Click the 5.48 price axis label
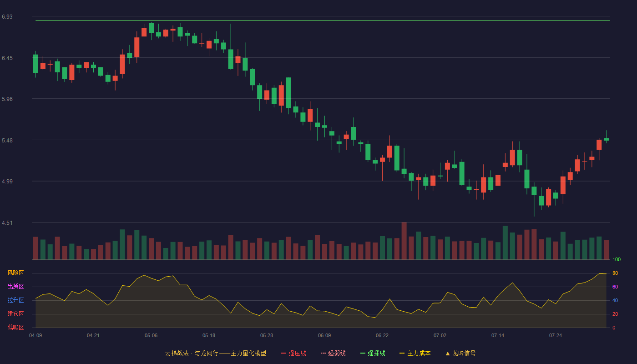The height and width of the screenshot is (364, 637). coord(7,141)
